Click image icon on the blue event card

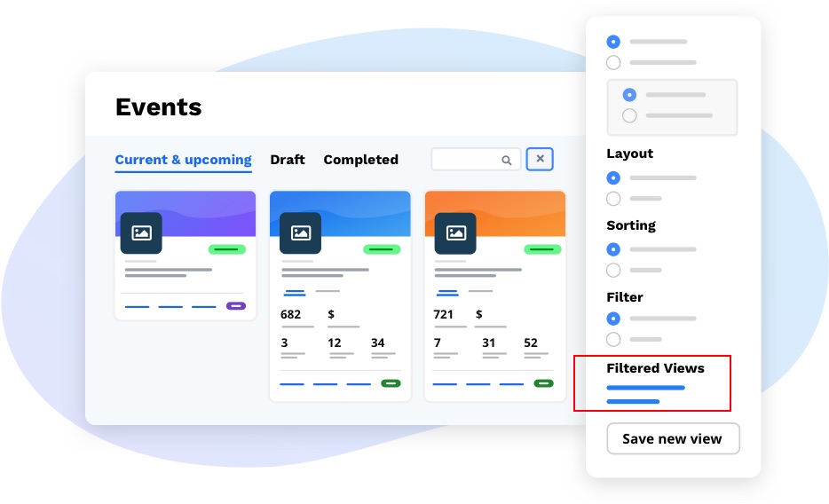(x=300, y=232)
